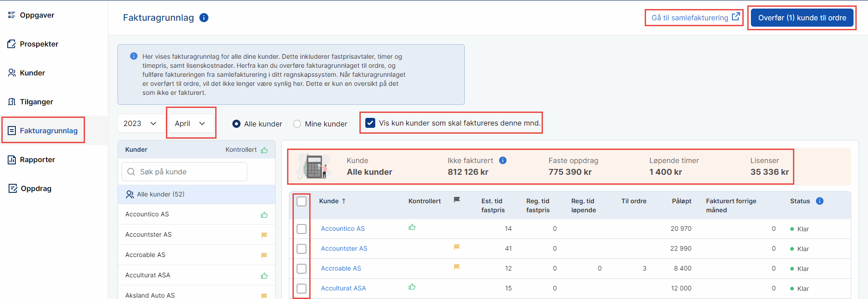This screenshot has height=299, width=868.
Task: Open Rapporter in the sidebar menu
Action: pyautogui.click(x=37, y=159)
